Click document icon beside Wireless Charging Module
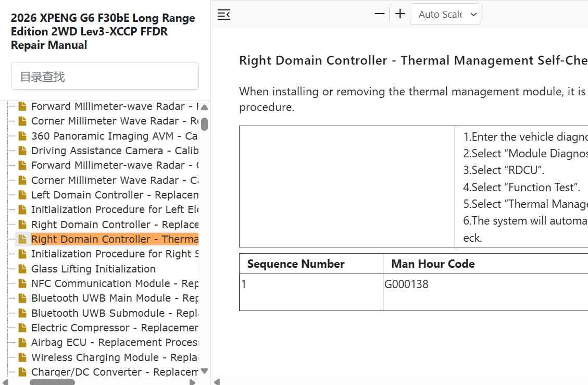Image resolution: width=588 pixels, height=385 pixels. pyautogui.click(x=22, y=357)
